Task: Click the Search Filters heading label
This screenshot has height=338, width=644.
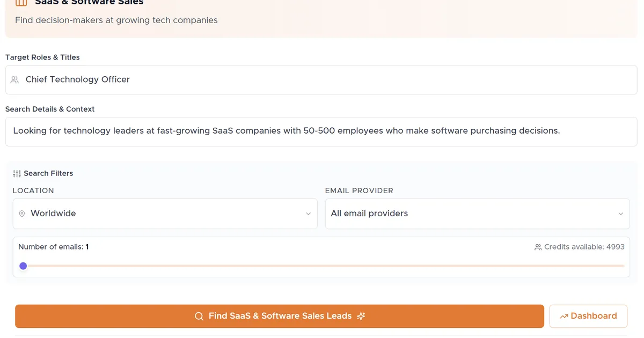Action: [48, 173]
